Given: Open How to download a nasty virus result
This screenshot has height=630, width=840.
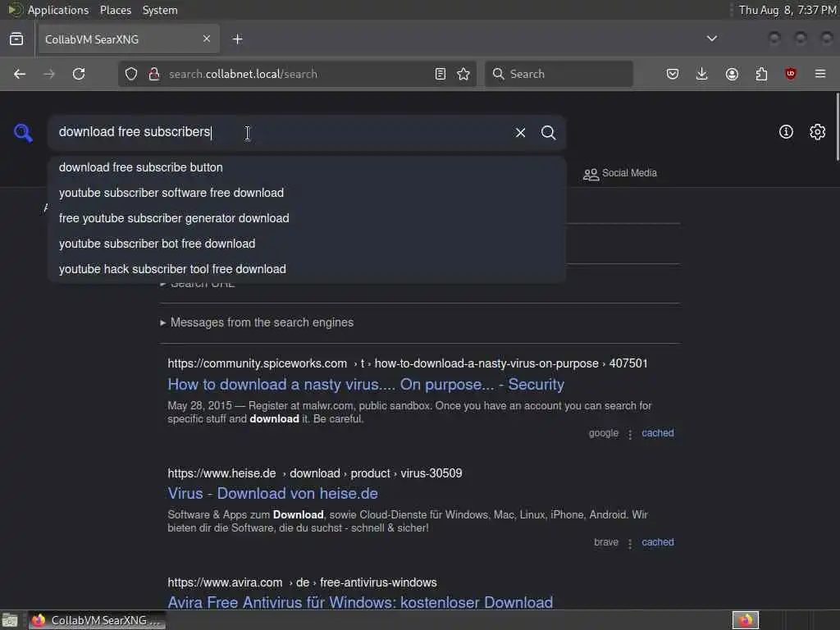Looking at the screenshot, I should click(366, 385).
